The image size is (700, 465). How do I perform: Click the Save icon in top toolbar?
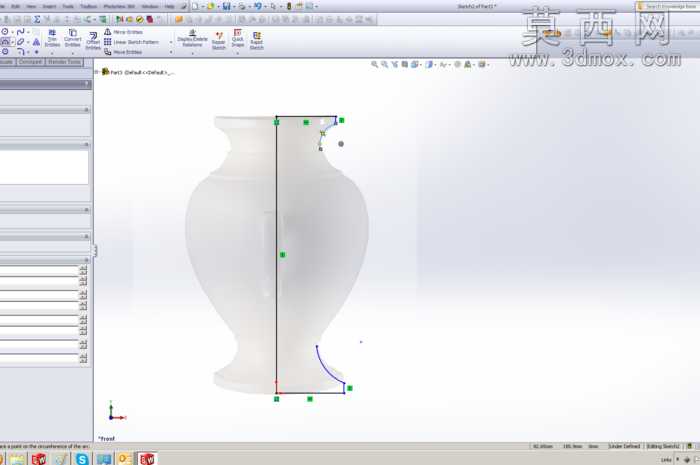coord(227,6)
